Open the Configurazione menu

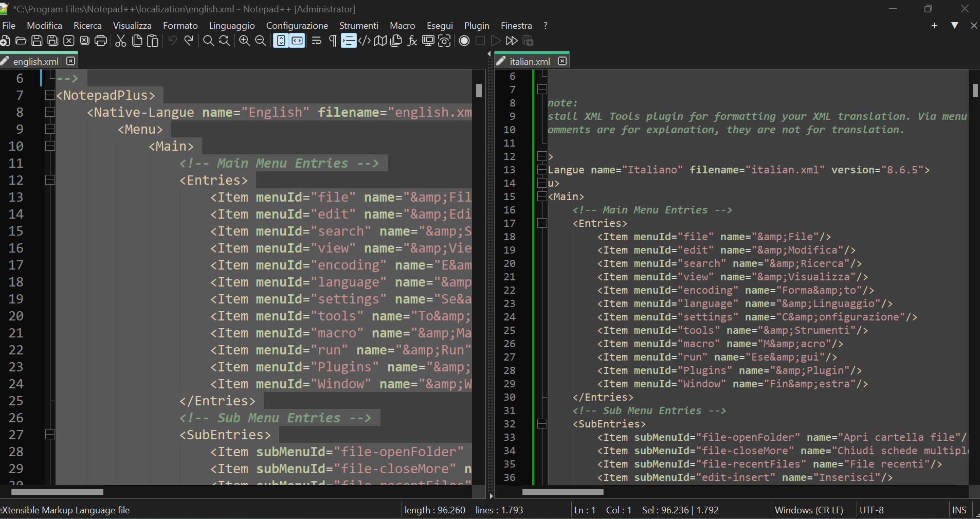297,26
